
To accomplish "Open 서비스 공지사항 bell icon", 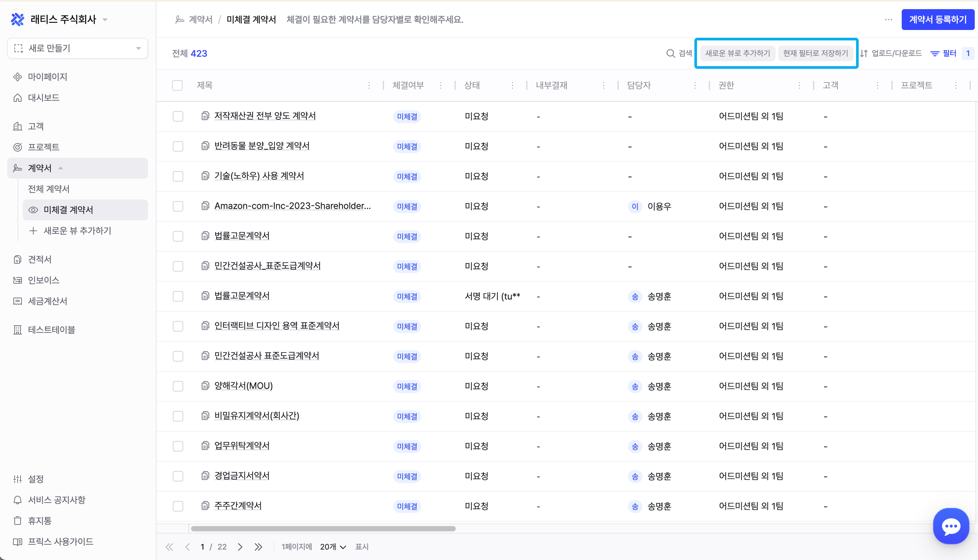I will point(18,500).
